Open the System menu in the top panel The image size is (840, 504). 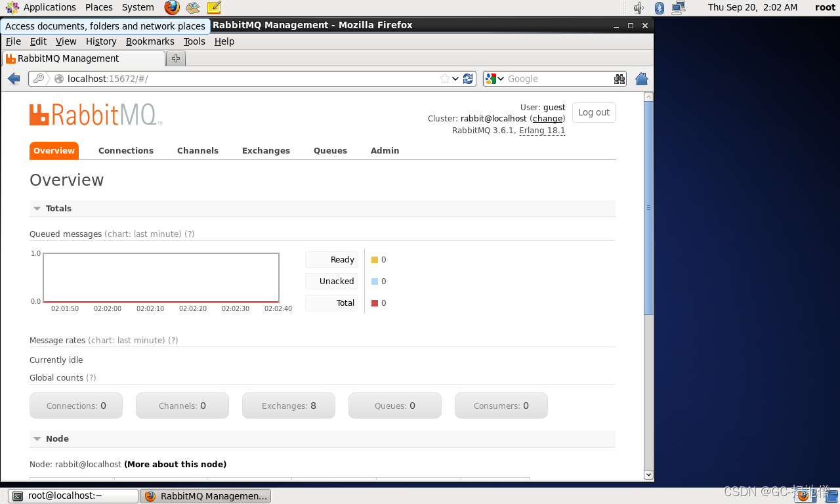point(138,7)
